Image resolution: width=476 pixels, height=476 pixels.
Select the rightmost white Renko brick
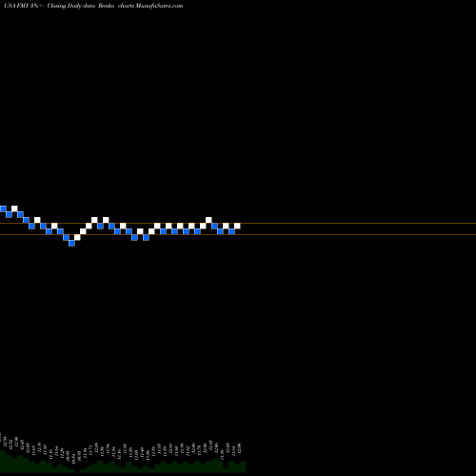point(237,226)
